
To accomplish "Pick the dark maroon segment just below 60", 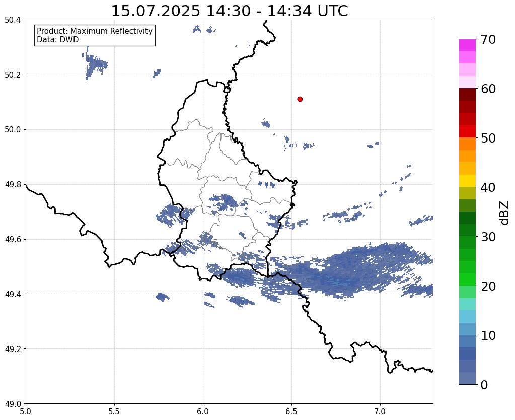I will click(x=467, y=95).
